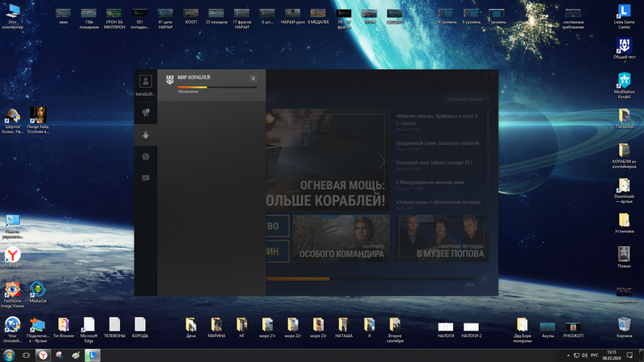This screenshot has width=644, height=362.
Task: Select ТЕЛЕФОНЫ file on desktop
Action: (114, 327)
